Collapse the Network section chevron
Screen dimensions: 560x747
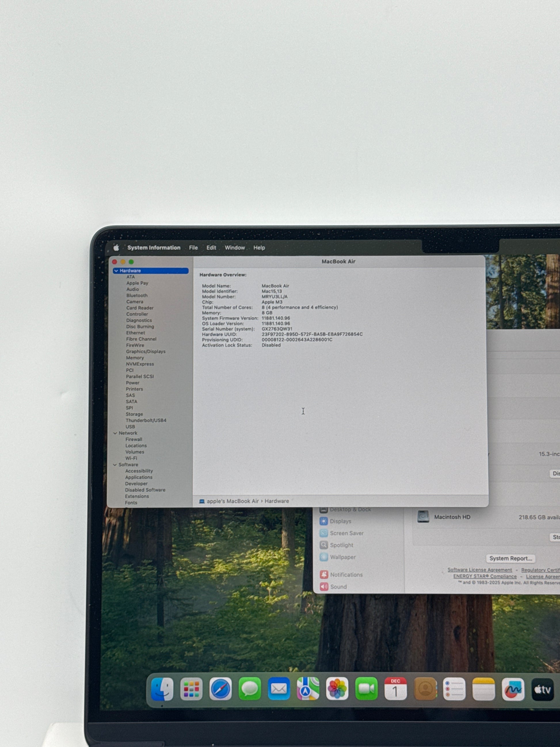pos(115,433)
